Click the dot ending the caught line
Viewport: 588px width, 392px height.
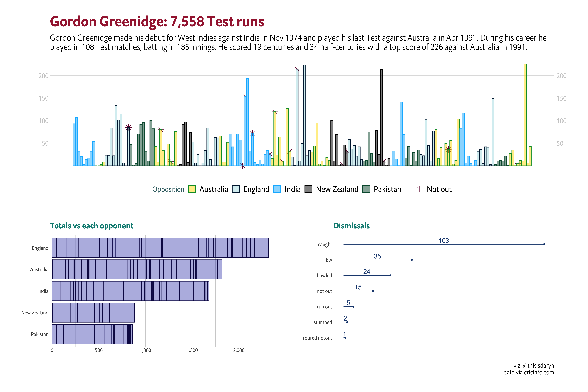(x=544, y=244)
